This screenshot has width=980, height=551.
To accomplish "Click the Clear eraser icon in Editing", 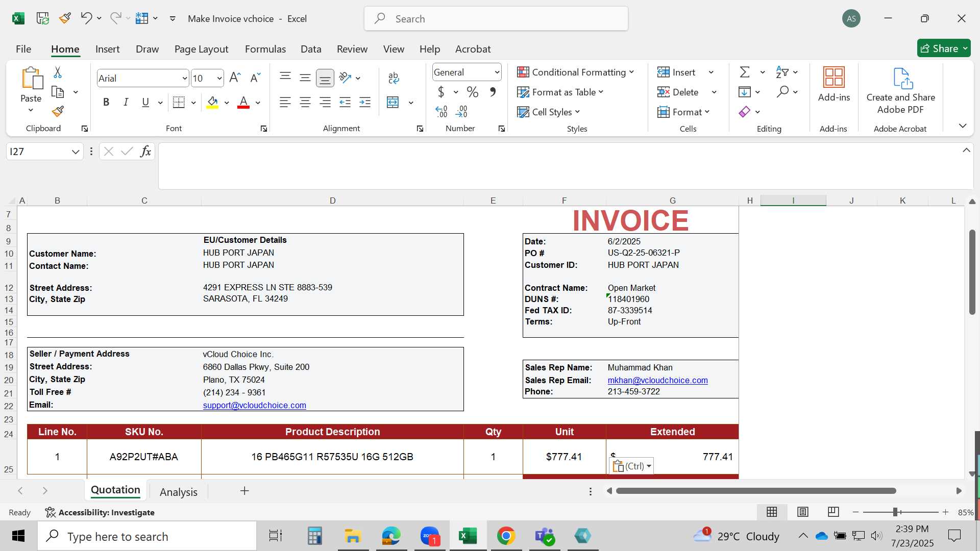I will click(x=745, y=112).
